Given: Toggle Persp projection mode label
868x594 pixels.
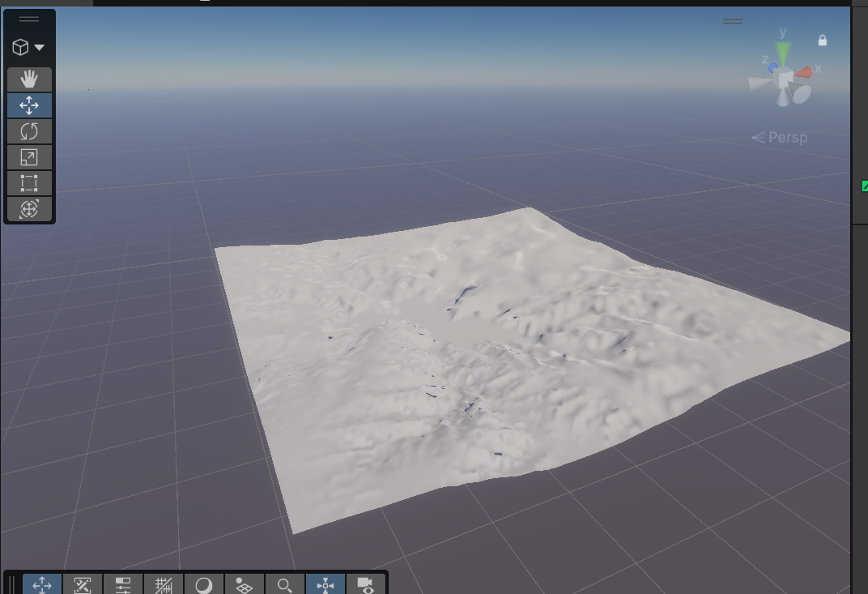Looking at the screenshot, I should 781,138.
